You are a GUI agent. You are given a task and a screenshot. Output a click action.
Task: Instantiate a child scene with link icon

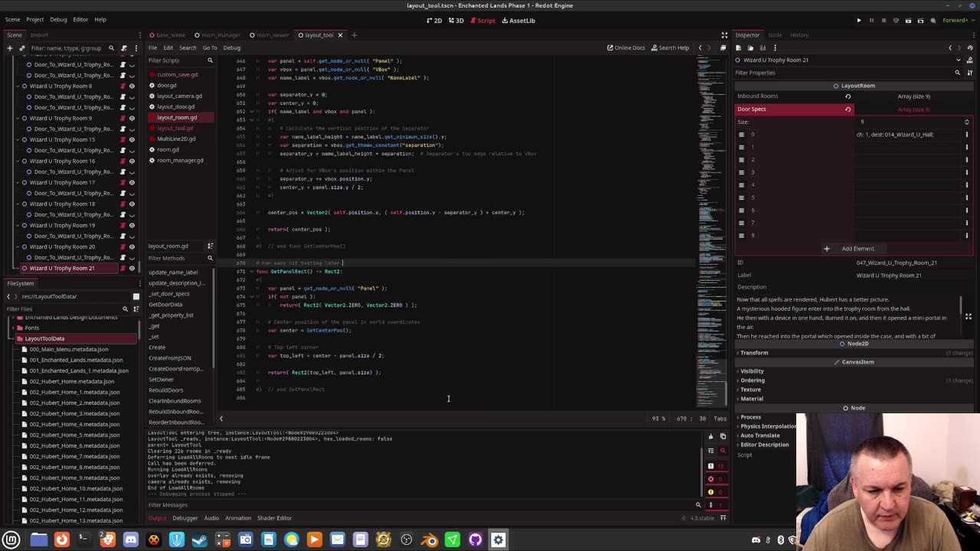tap(21, 48)
